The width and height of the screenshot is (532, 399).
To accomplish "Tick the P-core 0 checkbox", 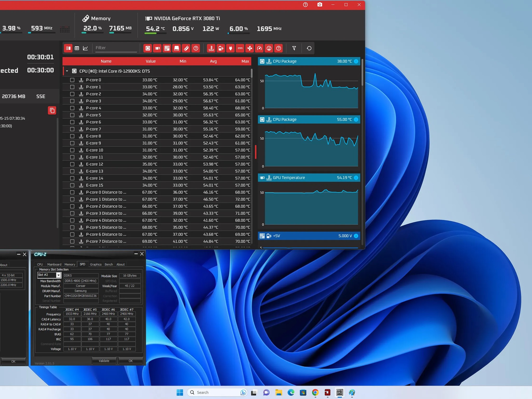I will [72, 80].
